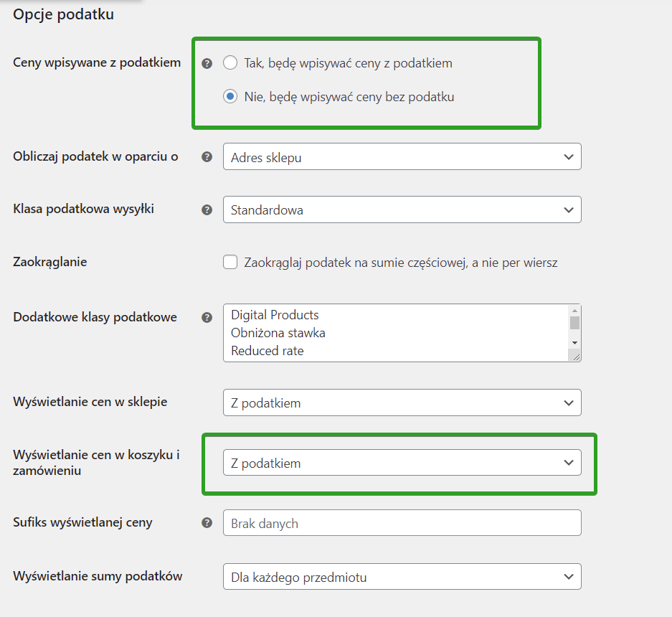Click the Obniżona stawka line in textarea
This screenshot has width=672, height=617.
pos(278,333)
